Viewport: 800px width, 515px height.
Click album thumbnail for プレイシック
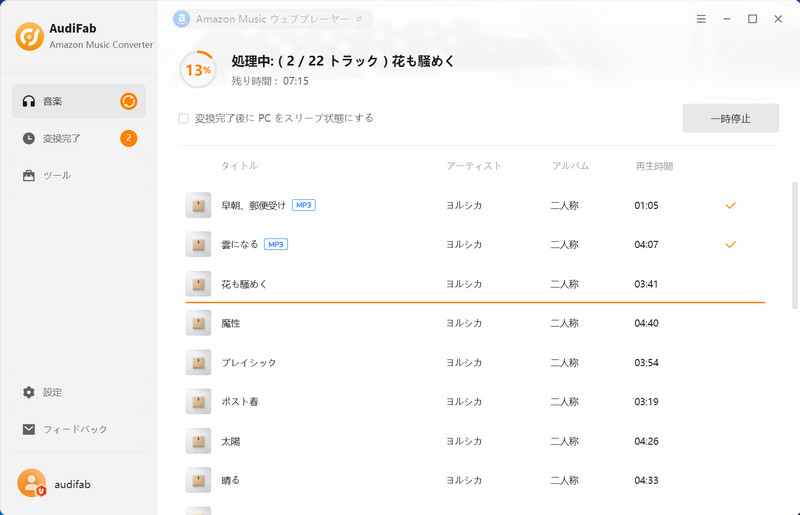click(x=198, y=362)
